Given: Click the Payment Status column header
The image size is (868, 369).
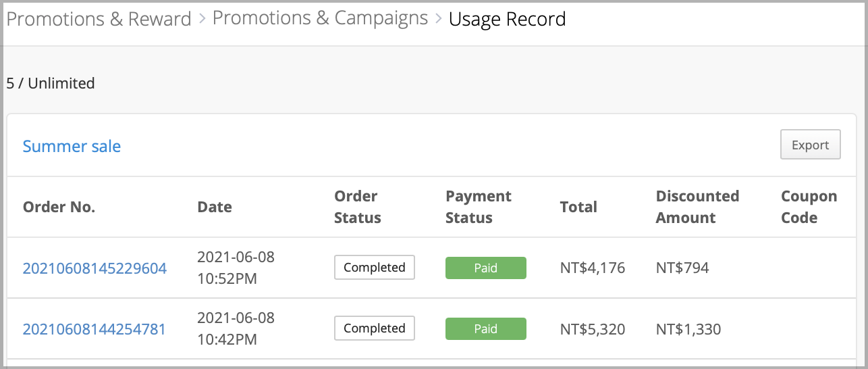Looking at the screenshot, I should [479, 207].
